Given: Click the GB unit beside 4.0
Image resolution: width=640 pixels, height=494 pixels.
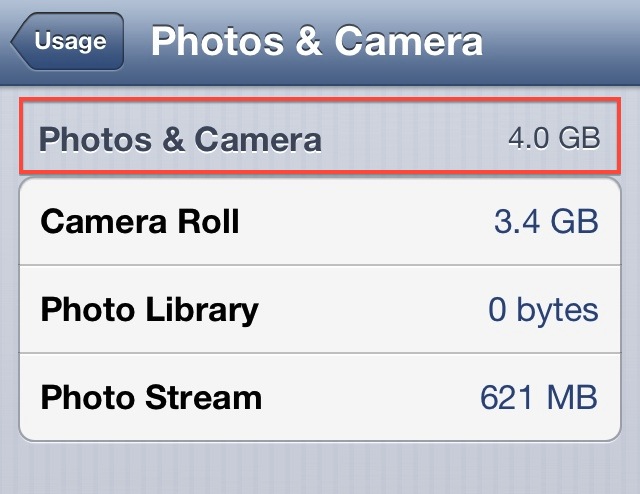Looking at the screenshot, I should click(578, 139).
